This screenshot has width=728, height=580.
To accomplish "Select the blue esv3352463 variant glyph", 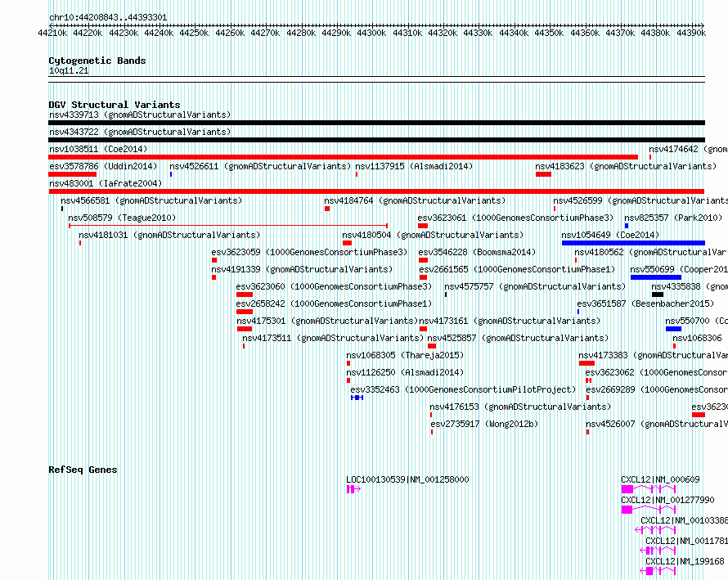I will [357, 398].
